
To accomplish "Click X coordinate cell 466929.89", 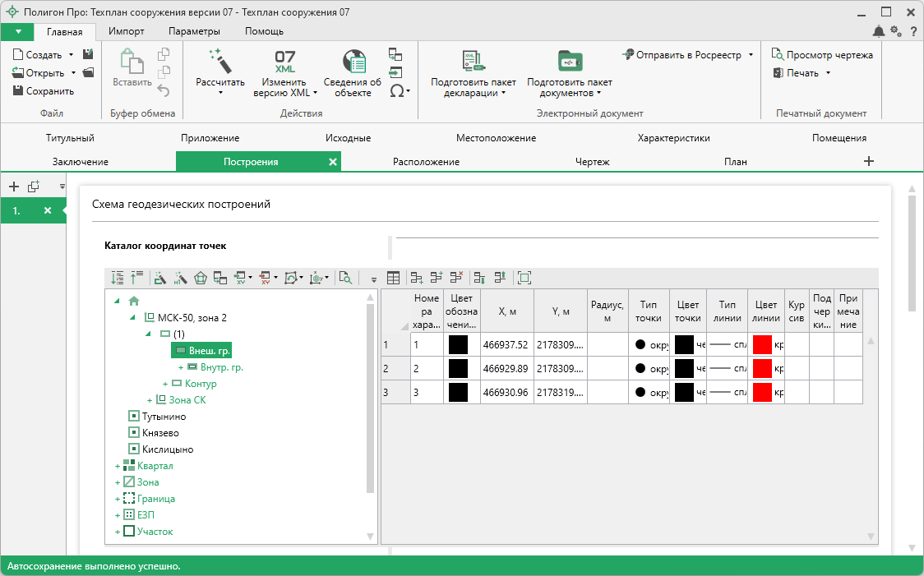I will [506, 368].
